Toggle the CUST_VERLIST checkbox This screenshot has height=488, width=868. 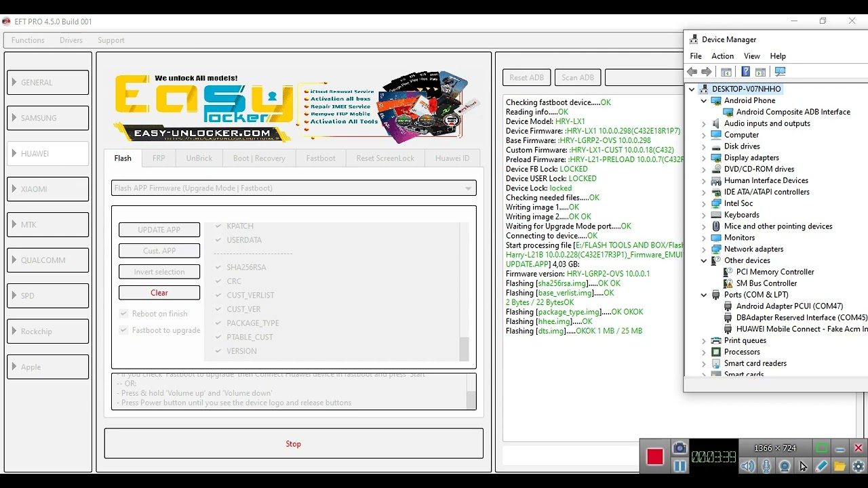218,296
